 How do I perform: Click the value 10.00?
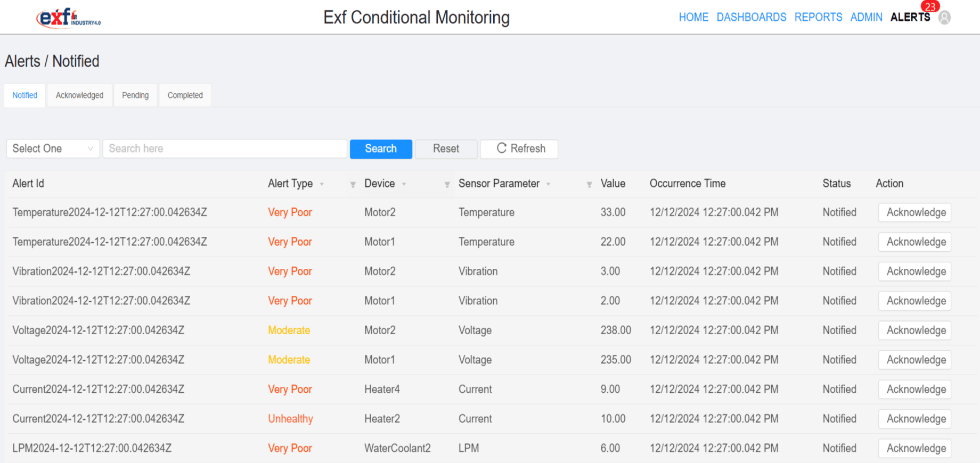tap(613, 419)
